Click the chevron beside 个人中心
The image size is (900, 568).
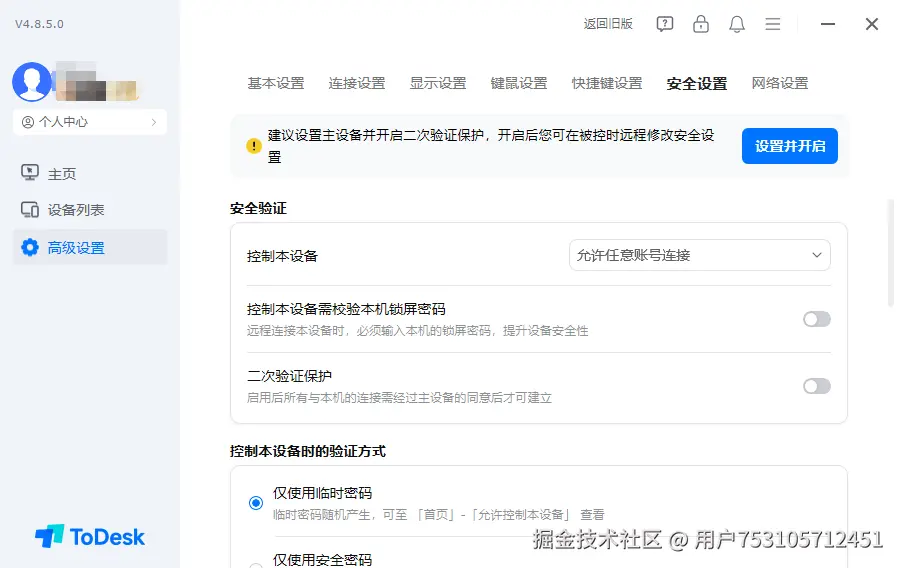(154, 122)
